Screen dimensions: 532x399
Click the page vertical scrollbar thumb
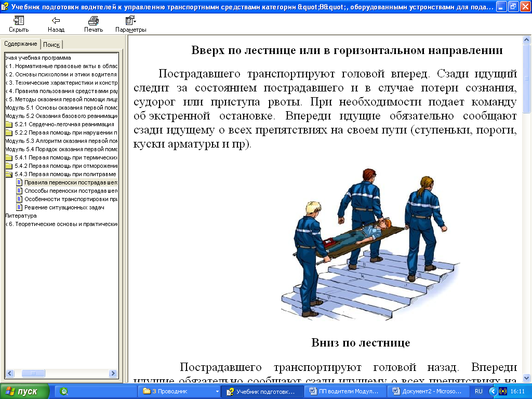(527, 78)
